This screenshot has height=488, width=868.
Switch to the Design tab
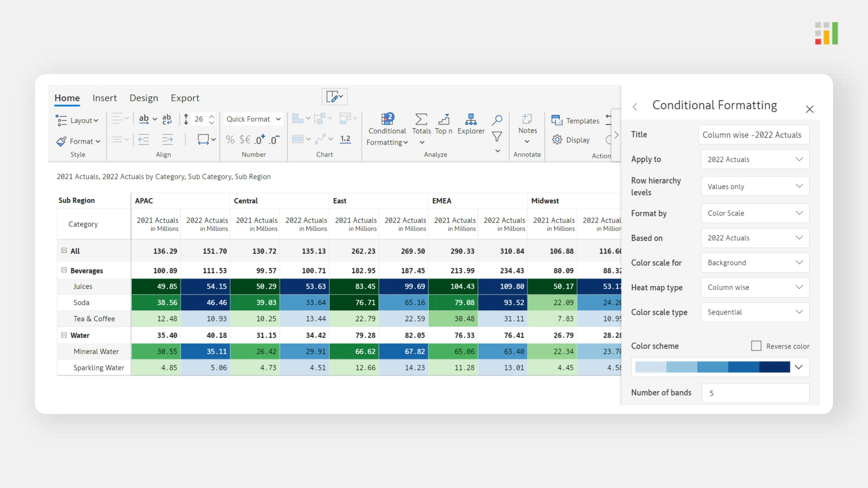(x=144, y=98)
